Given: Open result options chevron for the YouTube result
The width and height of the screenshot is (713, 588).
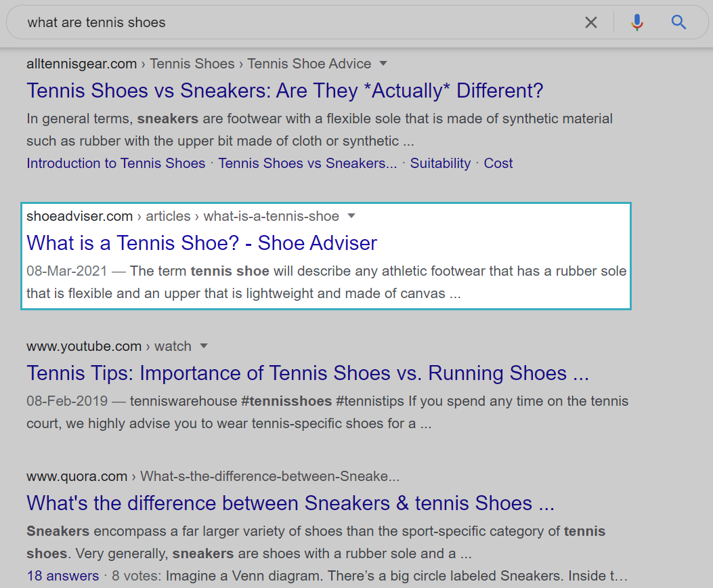Looking at the screenshot, I should pos(204,346).
